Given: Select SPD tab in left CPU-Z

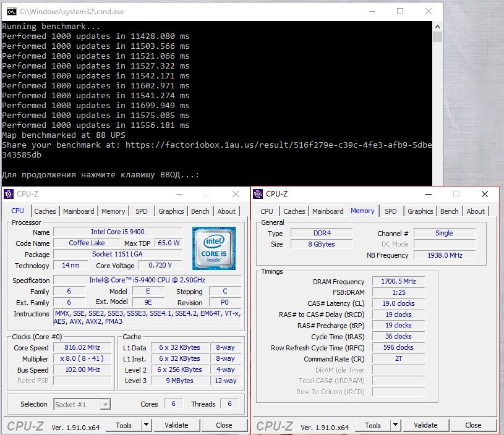Looking at the screenshot, I should [x=142, y=211].
